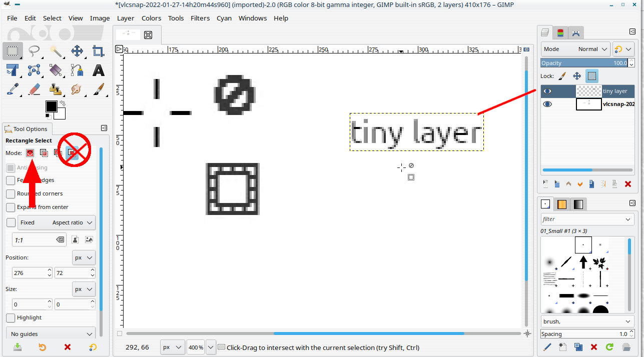
Task: Select the Clone stamp tool
Action: [56, 89]
